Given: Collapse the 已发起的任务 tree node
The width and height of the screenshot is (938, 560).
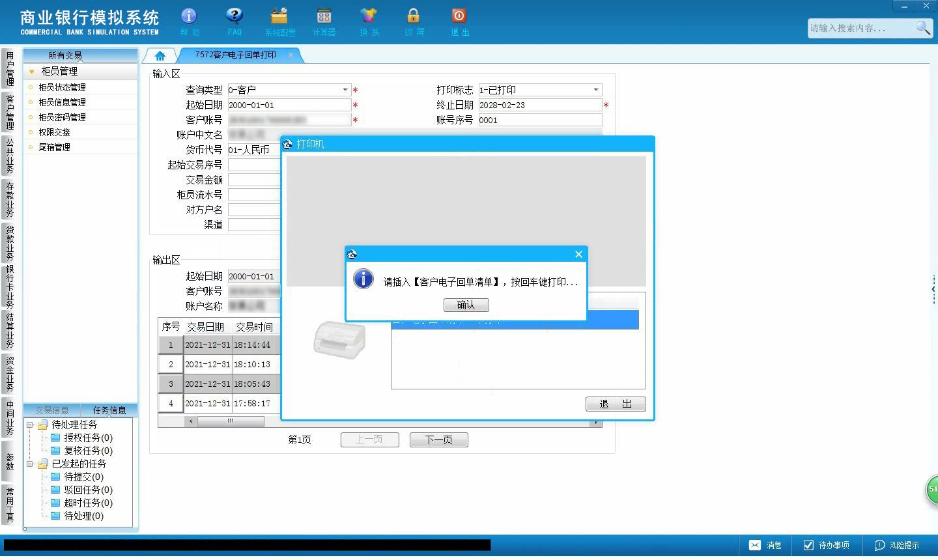Looking at the screenshot, I should (x=29, y=464).
